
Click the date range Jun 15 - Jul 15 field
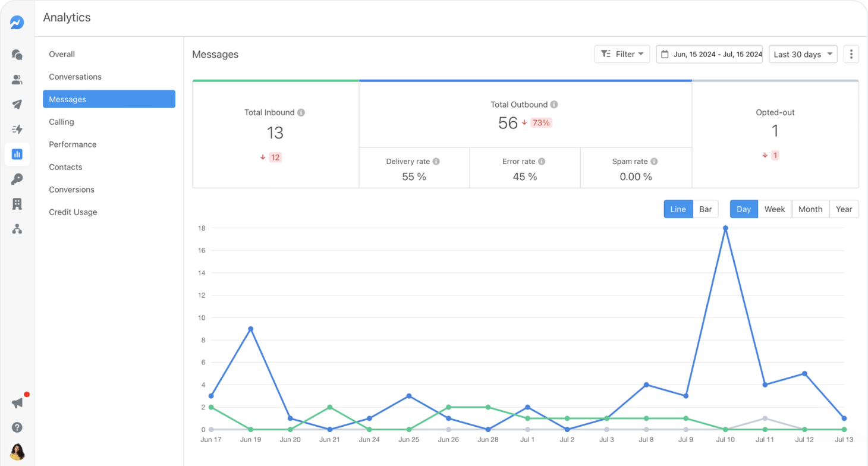709,54
